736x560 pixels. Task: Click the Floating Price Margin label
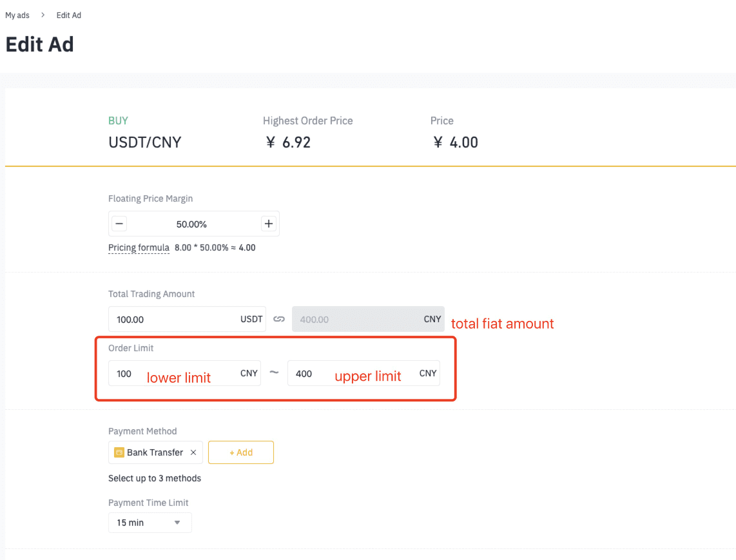coord(150,198)
